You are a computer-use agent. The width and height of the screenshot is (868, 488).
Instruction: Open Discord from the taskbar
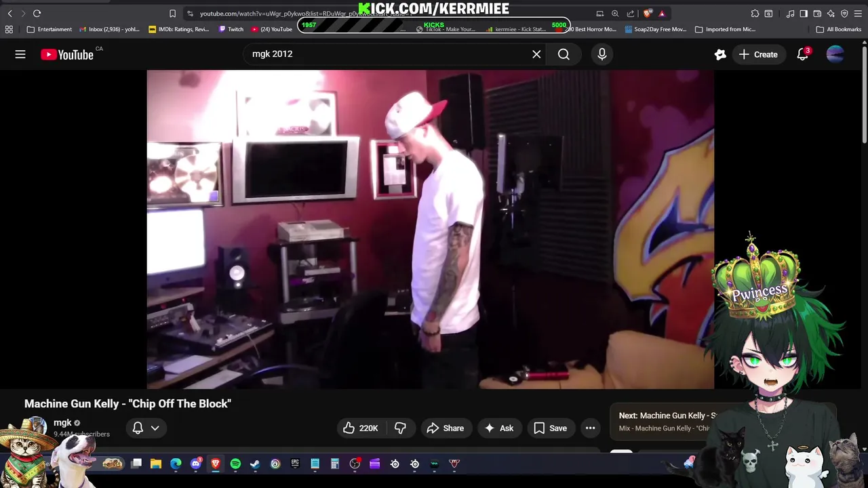[x=196, y=464]
